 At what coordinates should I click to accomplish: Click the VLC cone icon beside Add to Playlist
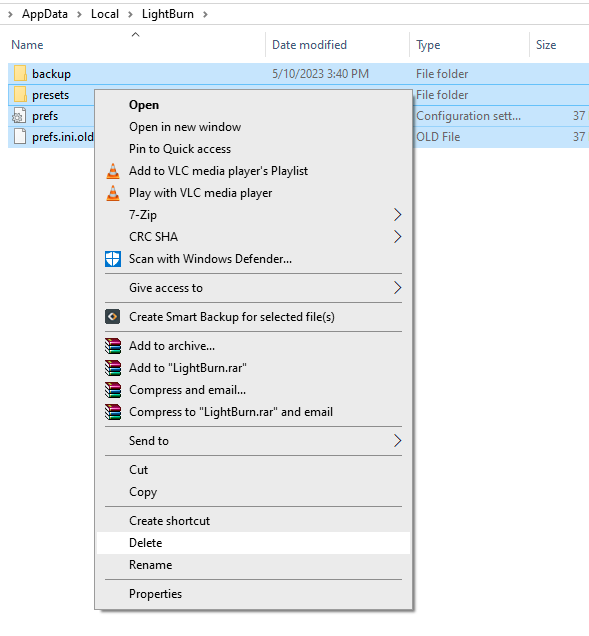[x=113, y=171]
